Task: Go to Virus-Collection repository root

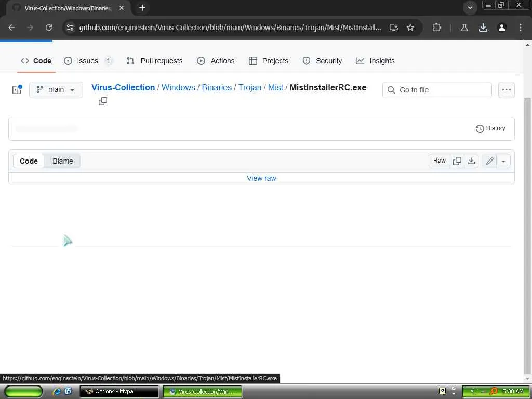Action: tap(123, 87)
